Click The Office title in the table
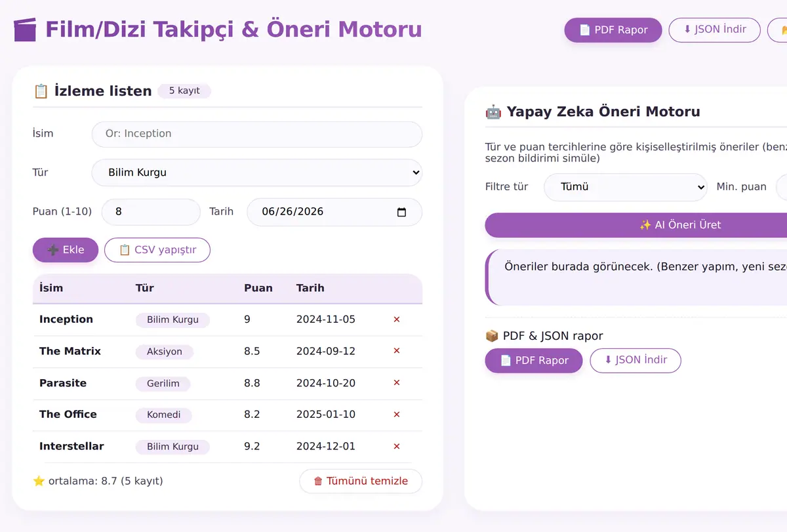 pos(68,415)
